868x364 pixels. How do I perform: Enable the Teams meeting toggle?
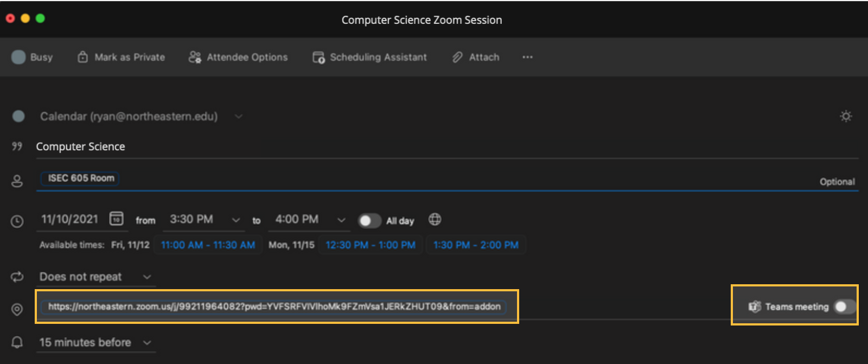(844, 307)
